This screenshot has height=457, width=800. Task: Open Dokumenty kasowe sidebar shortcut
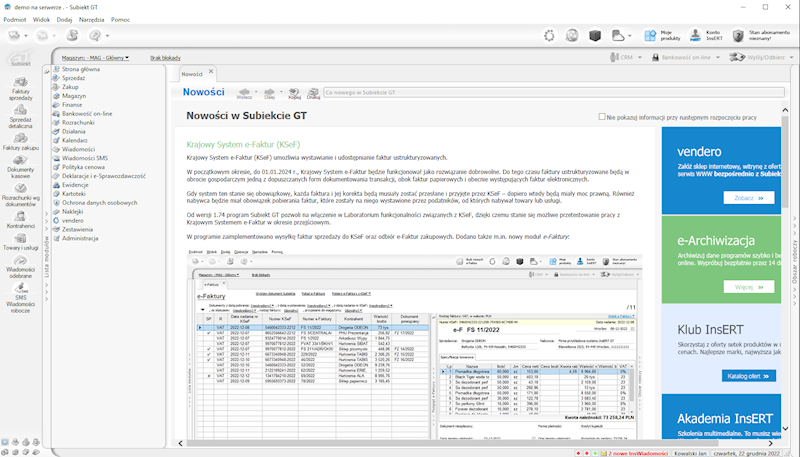click(x=20, y=166)
